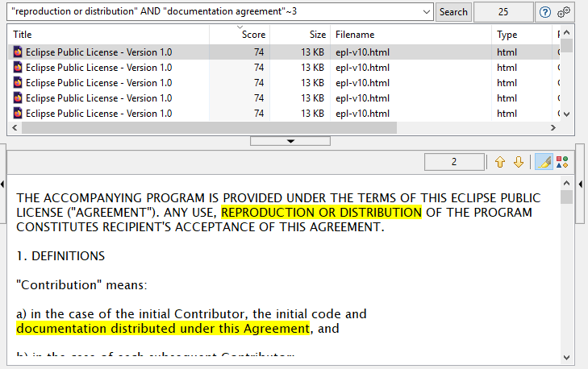This screenshot has height=369, width=588.
Task: Click the right panel side arrow
Action: tap(581, 184)
